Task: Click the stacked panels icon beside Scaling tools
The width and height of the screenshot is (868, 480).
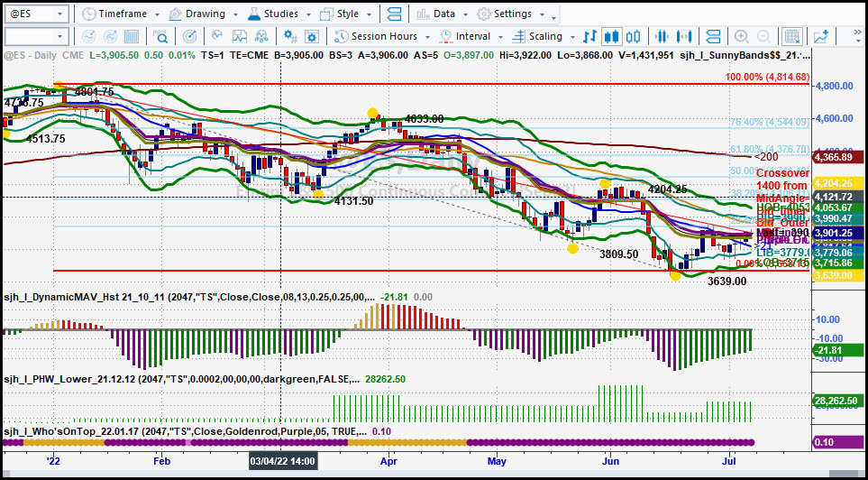Action: (714, 37)
